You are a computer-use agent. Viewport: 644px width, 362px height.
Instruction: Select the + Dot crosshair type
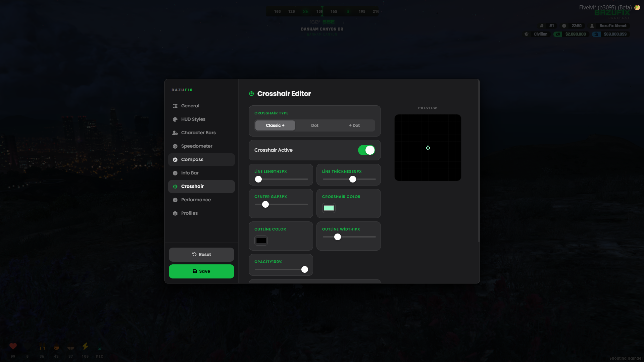point(354,125)
